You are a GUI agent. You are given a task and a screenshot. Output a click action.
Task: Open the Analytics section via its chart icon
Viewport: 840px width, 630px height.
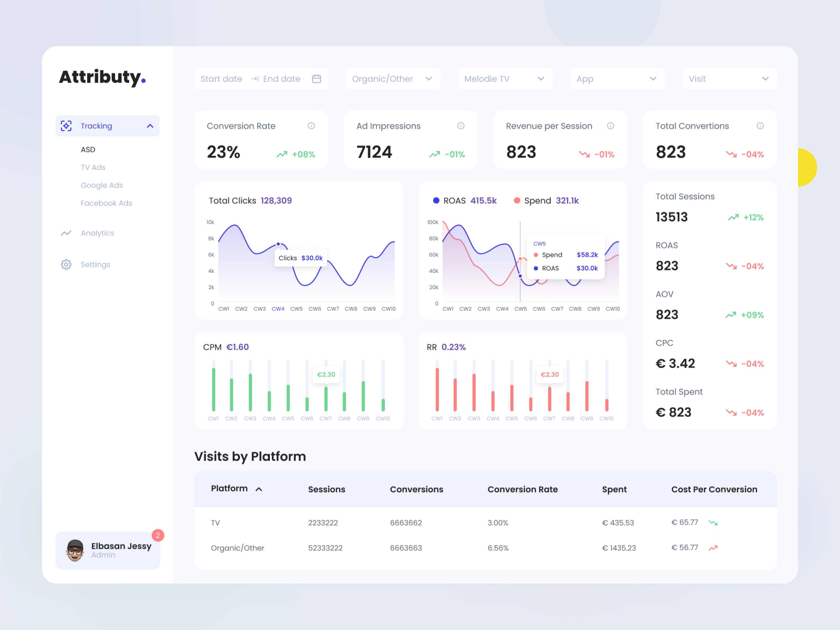click(x=66, y=233)
